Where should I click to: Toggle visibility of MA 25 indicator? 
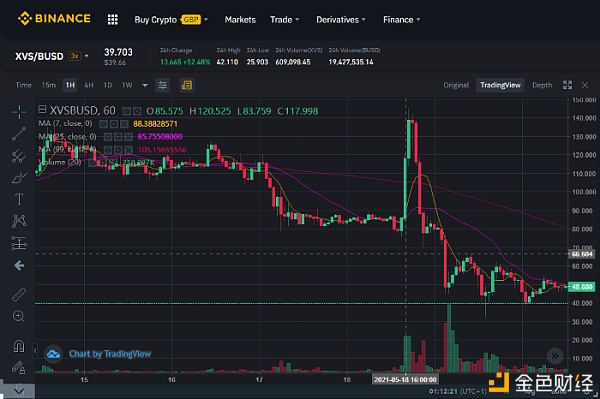108,137
